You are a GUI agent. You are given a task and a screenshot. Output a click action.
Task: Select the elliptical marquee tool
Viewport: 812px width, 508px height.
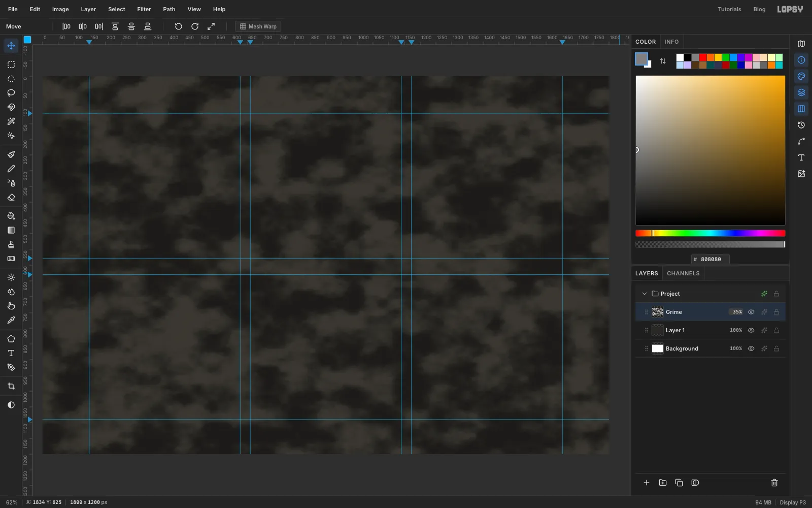[11, 79]
